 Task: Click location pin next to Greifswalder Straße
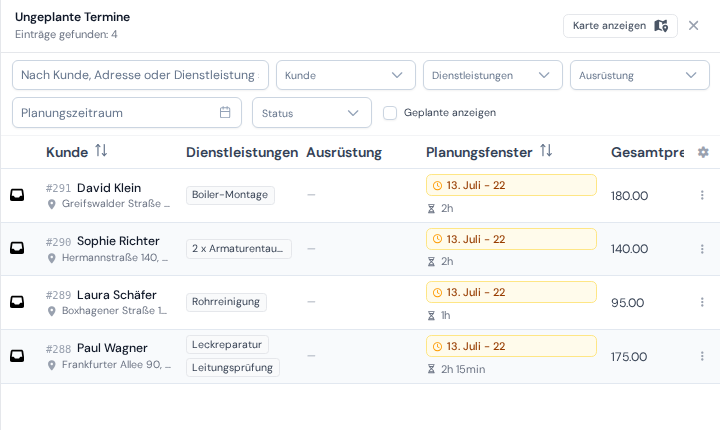click(52, 204)
